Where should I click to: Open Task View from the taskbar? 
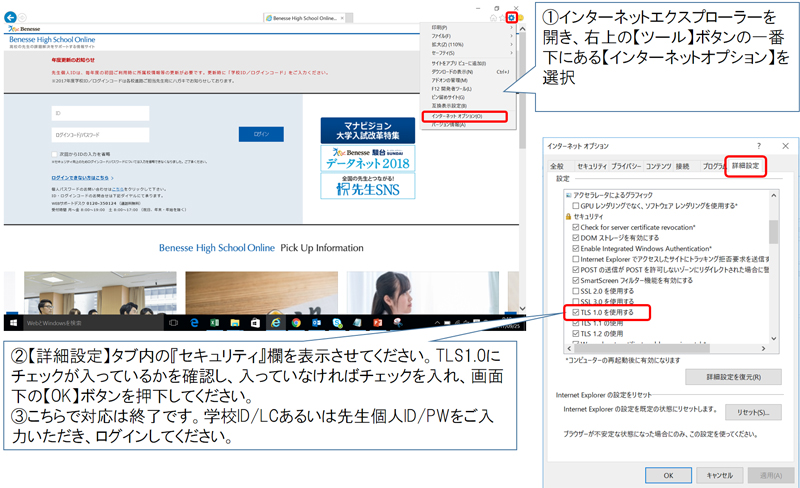173,323
